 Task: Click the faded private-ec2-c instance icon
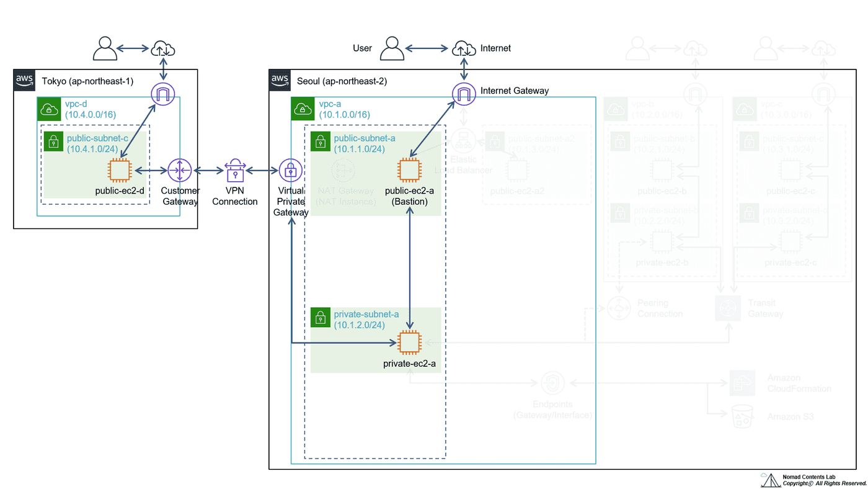point(790,241)
